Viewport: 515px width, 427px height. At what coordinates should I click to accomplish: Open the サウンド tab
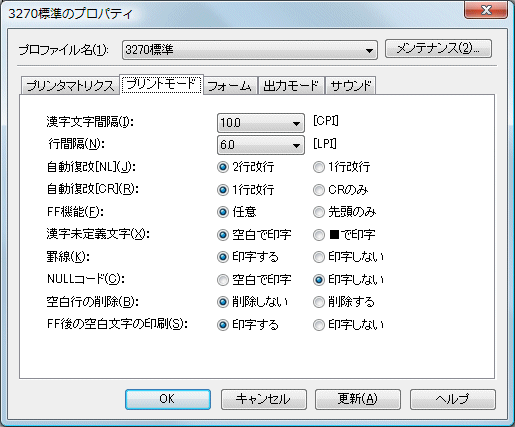[x=351, y=86]
